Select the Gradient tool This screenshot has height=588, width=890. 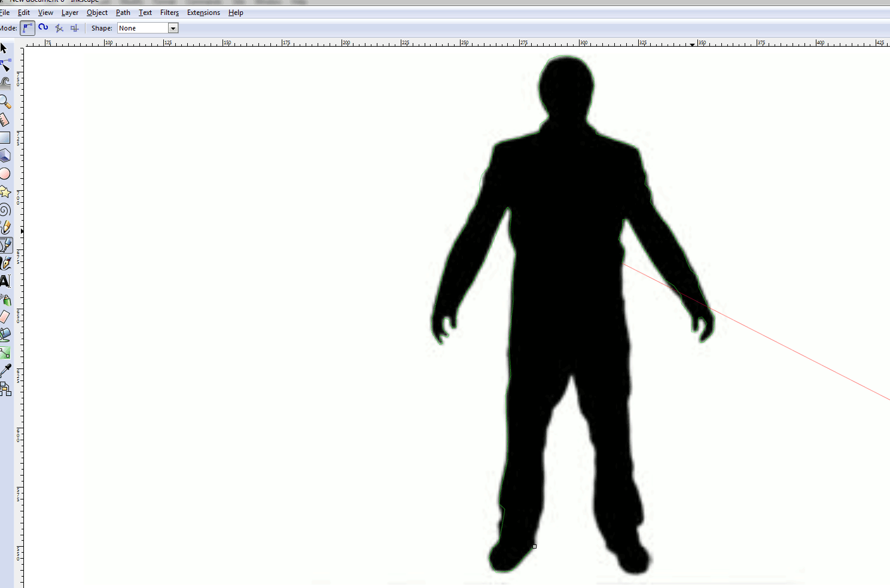point(5,353)
